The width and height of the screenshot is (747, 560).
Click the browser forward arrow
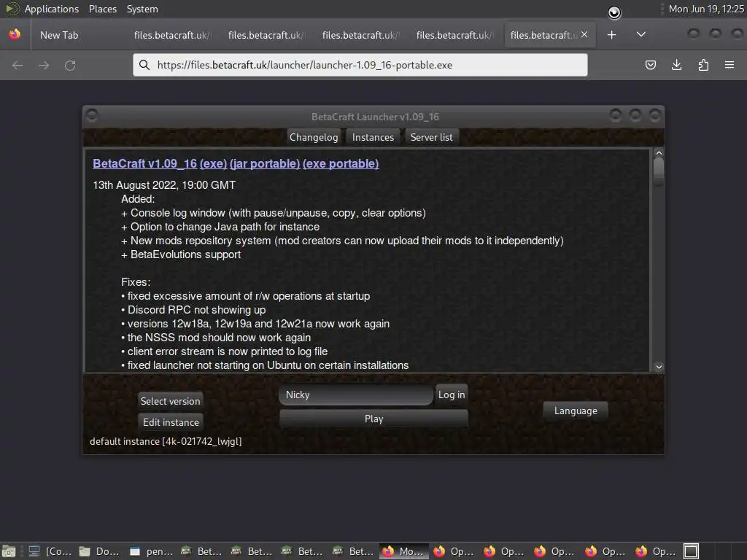[44, 65]
